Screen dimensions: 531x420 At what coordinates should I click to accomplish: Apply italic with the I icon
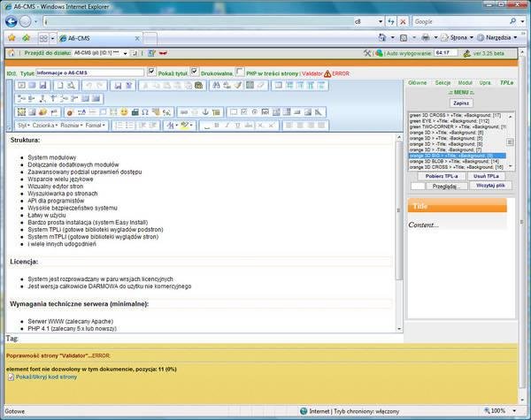point(227,126)
